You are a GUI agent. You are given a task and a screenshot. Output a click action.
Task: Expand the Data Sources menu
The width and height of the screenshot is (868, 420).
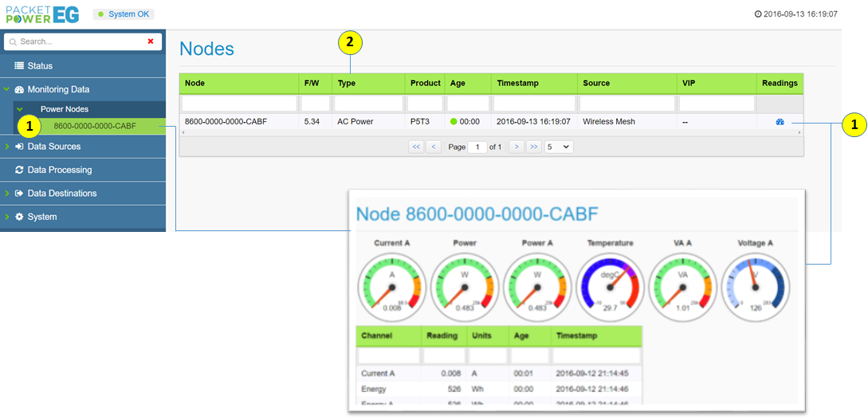(53, 147)
